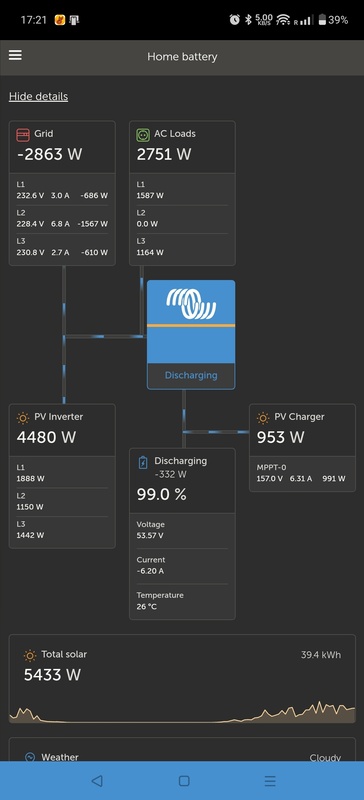Viewport: 364px width, 800px height.
Task: Select Total solar 5433 W value
Action: (x=52, y=674)
